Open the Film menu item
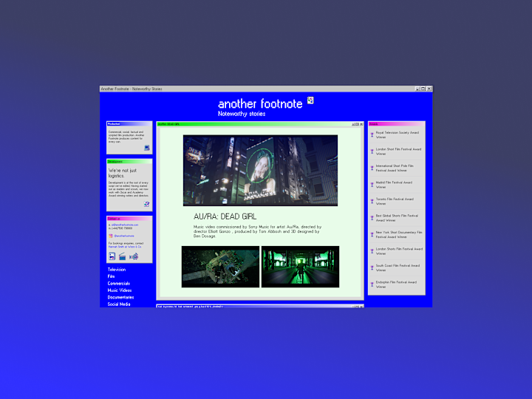Image resolution: width=532 pixels, height=399 pixels. pyautogui.click(x=111, y=276)
